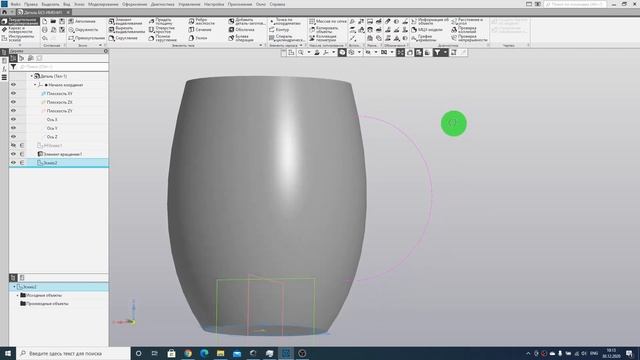Open the Диагностика menu
Viewport: 640px width, 360px height.
162,4
